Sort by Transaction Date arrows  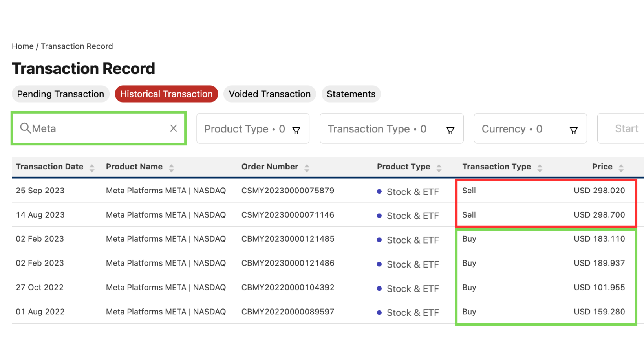(92, 168)
